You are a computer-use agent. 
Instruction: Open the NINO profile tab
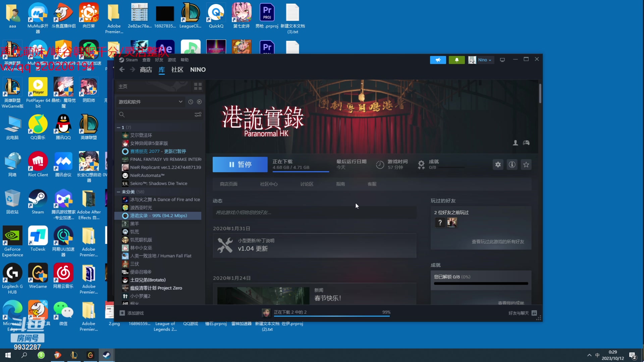[x=198, y=69]
